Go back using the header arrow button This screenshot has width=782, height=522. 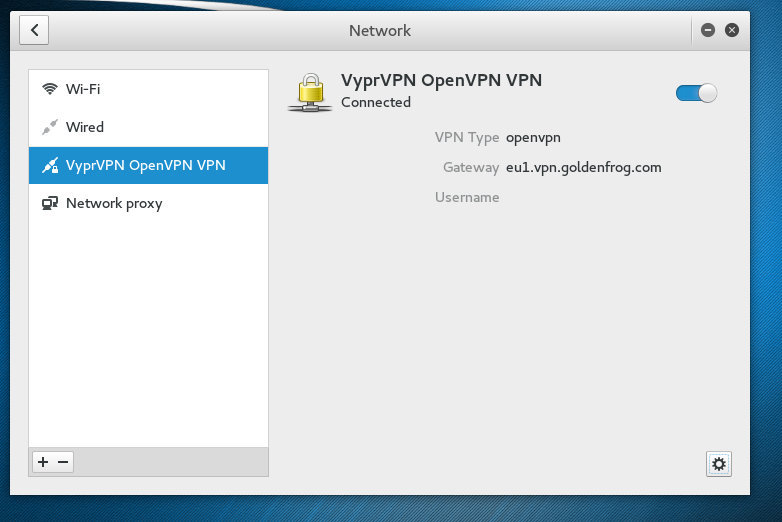(x=34, y=30)
